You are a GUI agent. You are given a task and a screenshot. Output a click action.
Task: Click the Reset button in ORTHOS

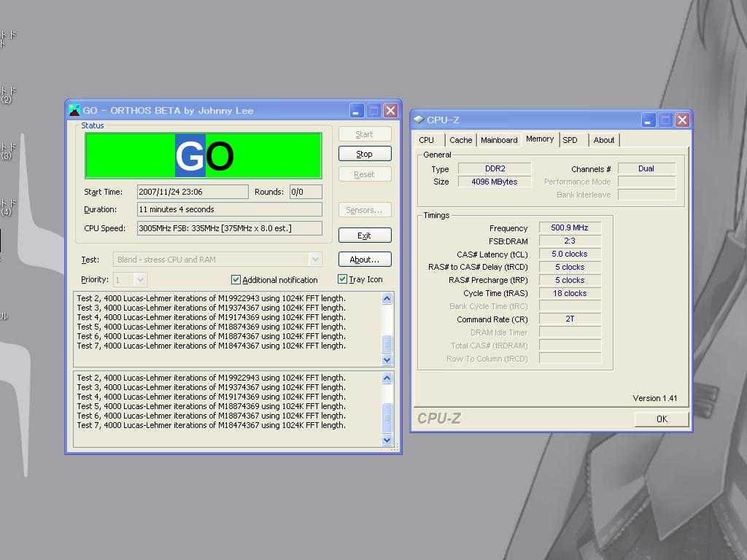pyautogui.click(x=365, y=174)
